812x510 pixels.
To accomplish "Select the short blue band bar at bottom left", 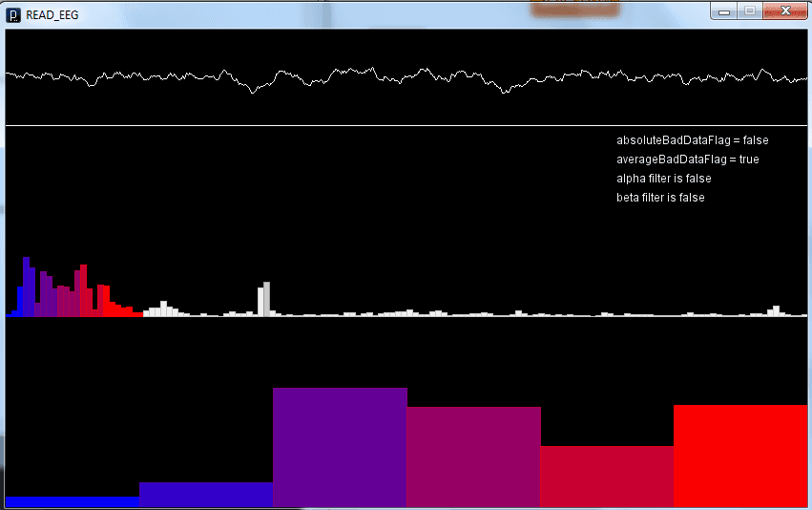I will [73, 501].
